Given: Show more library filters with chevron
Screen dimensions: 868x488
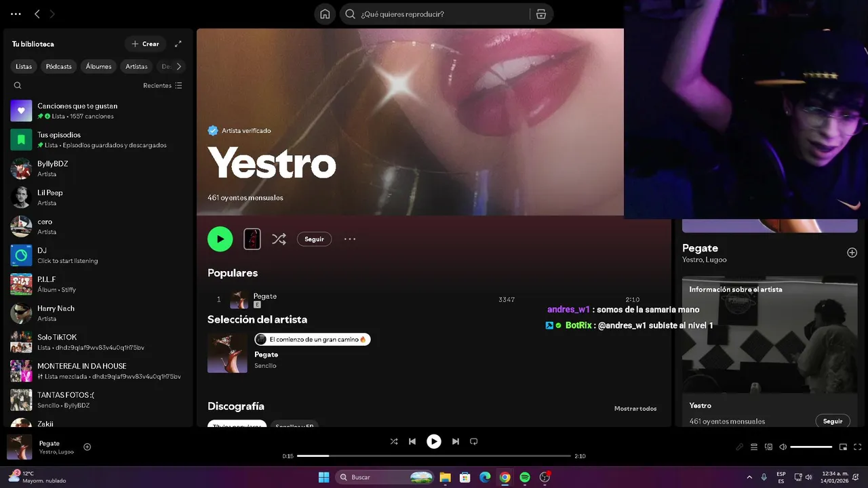Looking at the screenshot, I should coord(178,66).
